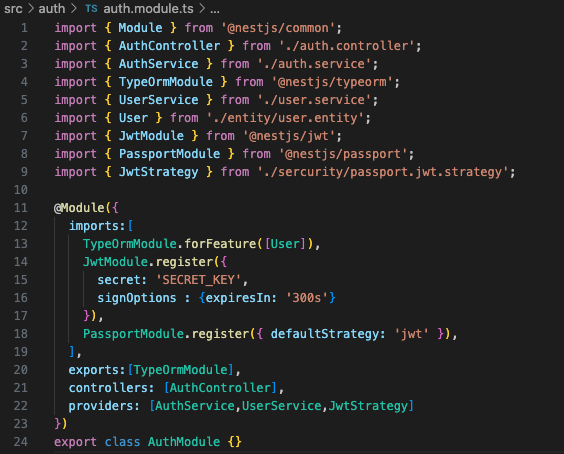Click 'TypeOrmModule' in the line 4 import
The image size is (564, 454).
tap(166, 82)
